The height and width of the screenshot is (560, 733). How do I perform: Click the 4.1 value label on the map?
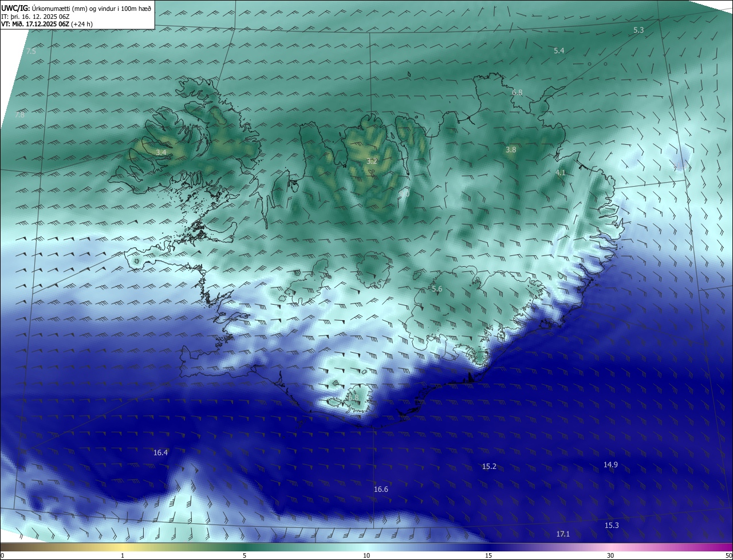[561, 172]
